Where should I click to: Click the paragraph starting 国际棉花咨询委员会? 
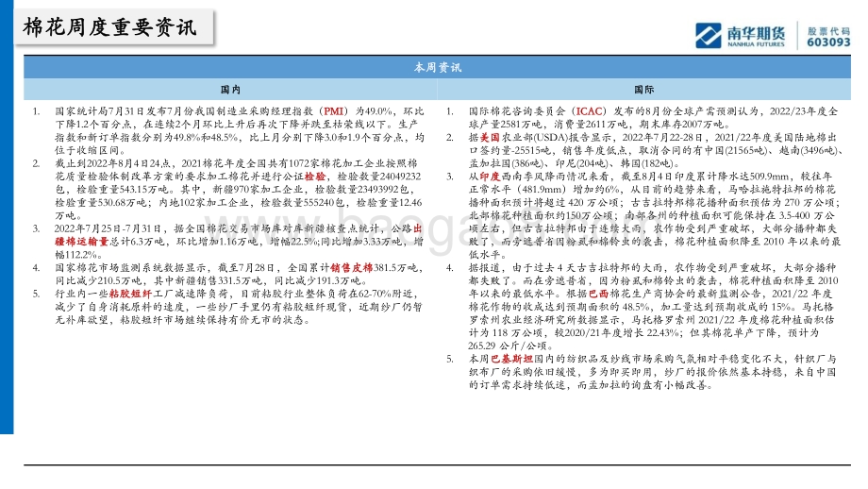[x=653, y=118]
